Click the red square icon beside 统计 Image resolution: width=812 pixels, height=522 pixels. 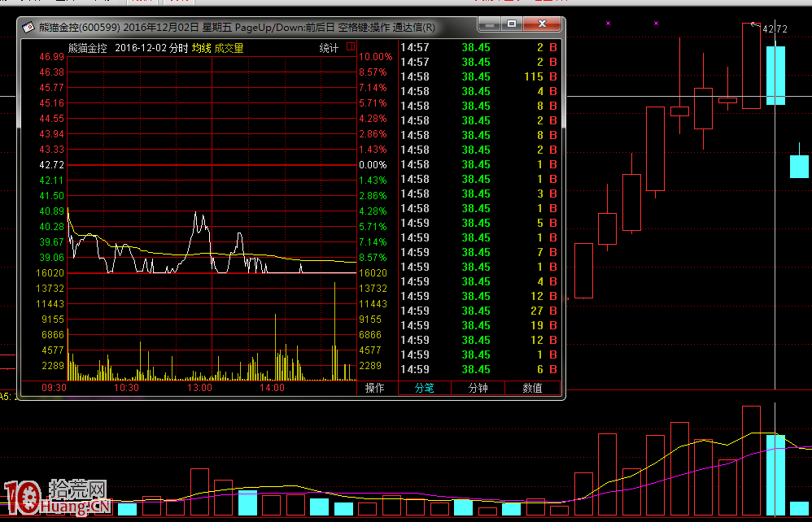350,47
